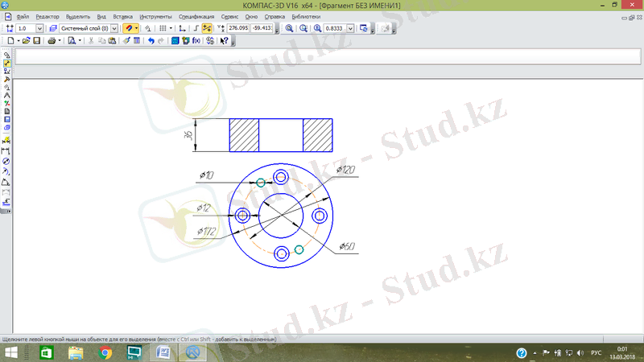
Task: Toggle global snaps magnet button
Action: 129,28
